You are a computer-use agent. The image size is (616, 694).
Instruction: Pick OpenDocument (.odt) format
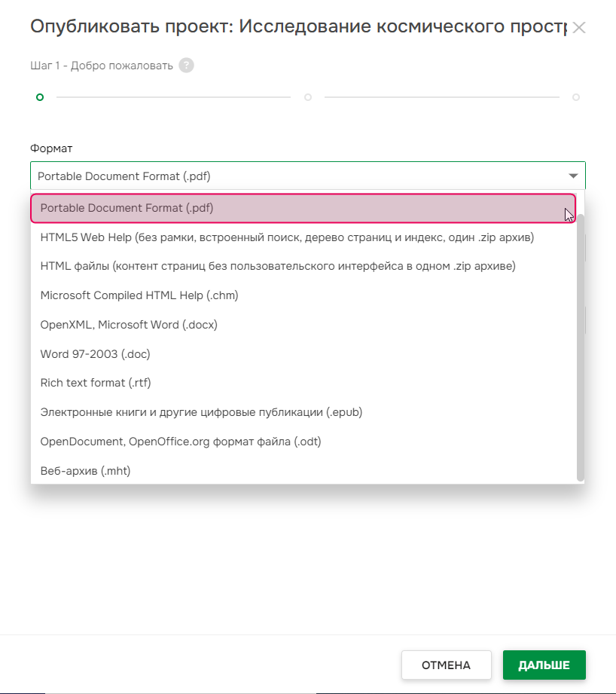[x=181, y=442]
